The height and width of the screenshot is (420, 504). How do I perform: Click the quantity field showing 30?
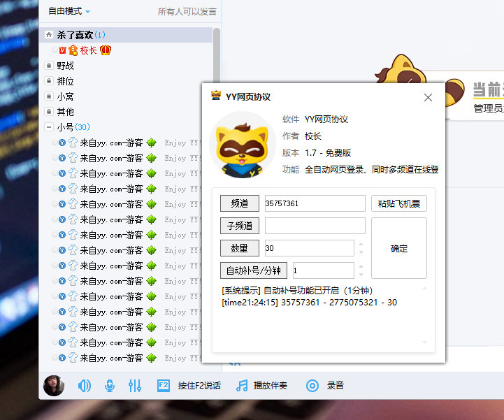tap(310, 248)
